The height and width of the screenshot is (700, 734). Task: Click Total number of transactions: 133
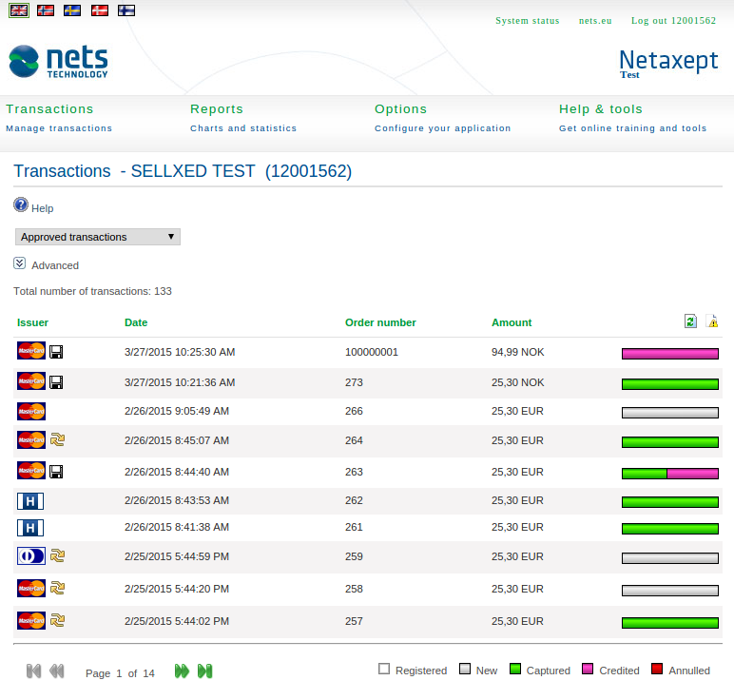[92, 291]
